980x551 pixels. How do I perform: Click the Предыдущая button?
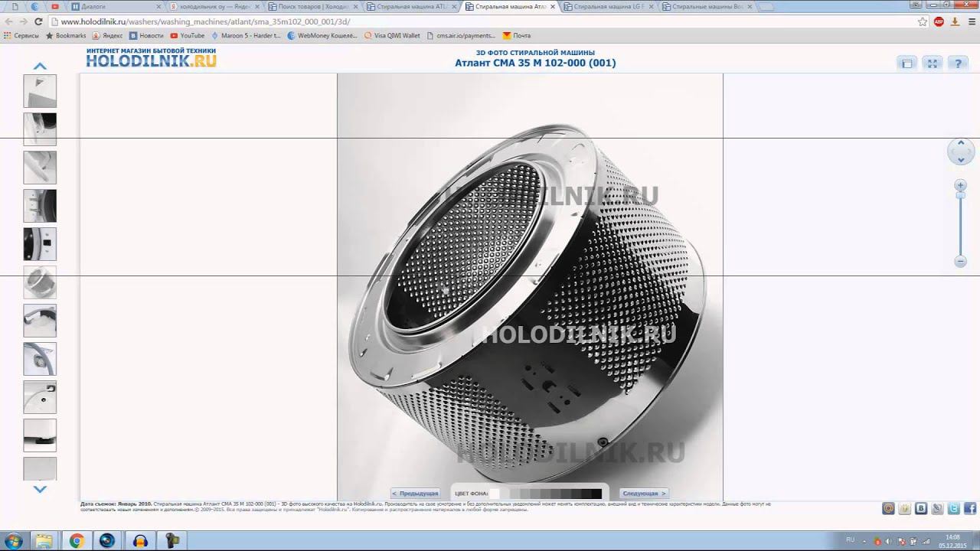click(416, 494)
